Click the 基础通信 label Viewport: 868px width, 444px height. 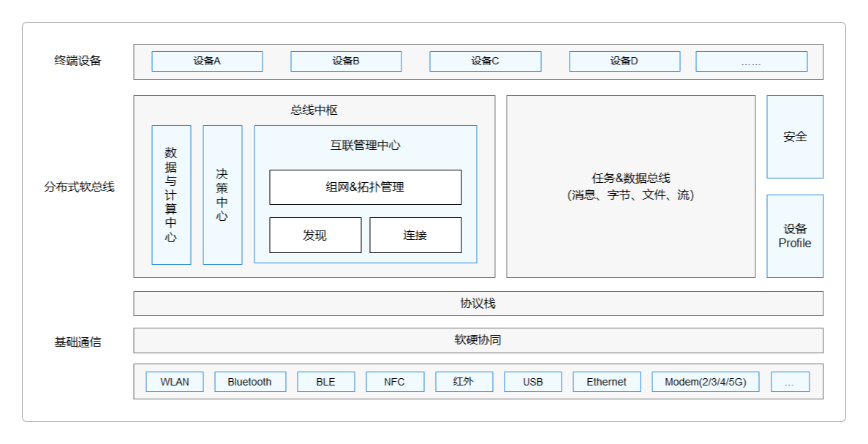tap(78, 342)
